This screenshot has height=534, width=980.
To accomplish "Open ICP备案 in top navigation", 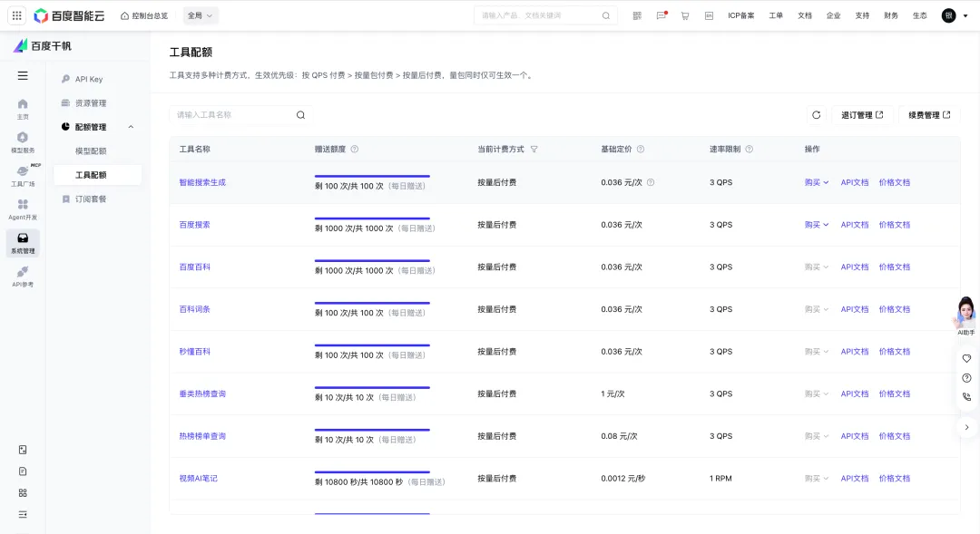I will pos(740,15).
